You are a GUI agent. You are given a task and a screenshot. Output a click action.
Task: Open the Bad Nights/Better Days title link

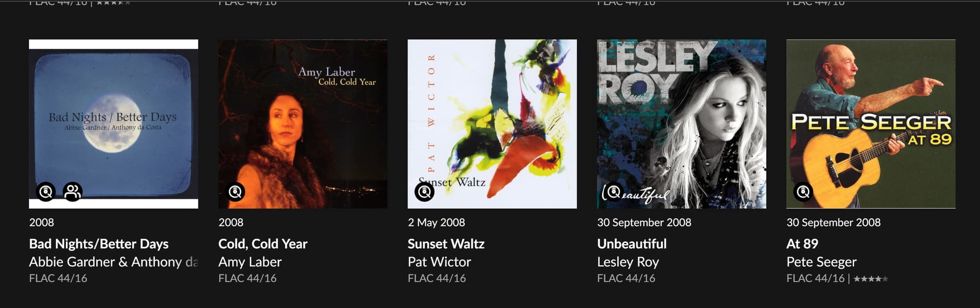(x=99, y=244)
